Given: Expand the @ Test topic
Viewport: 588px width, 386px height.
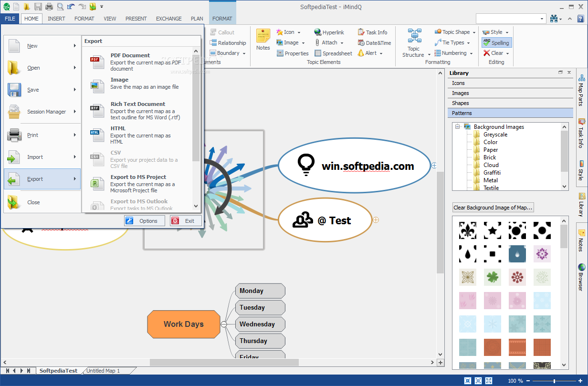Looking at the screenshot, I should [376, 220].
